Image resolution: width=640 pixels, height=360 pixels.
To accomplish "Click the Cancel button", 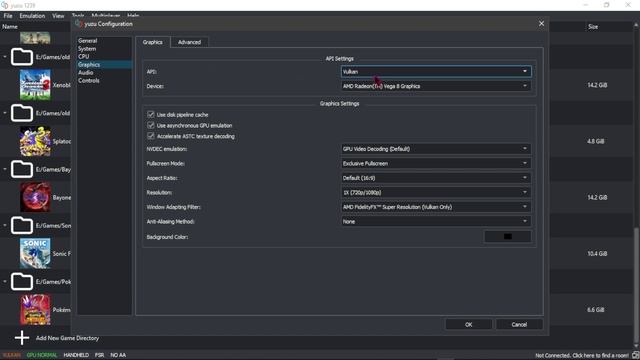I will 519,324.
